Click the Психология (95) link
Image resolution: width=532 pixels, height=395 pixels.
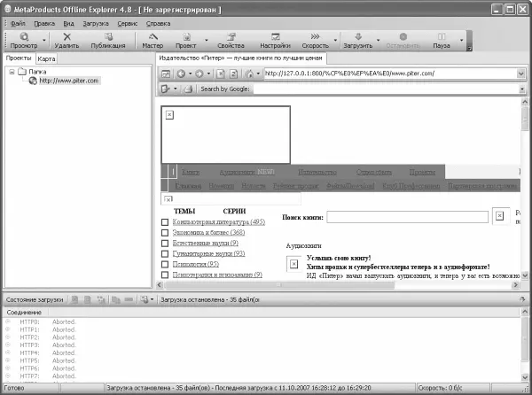[x=196, y=264]
